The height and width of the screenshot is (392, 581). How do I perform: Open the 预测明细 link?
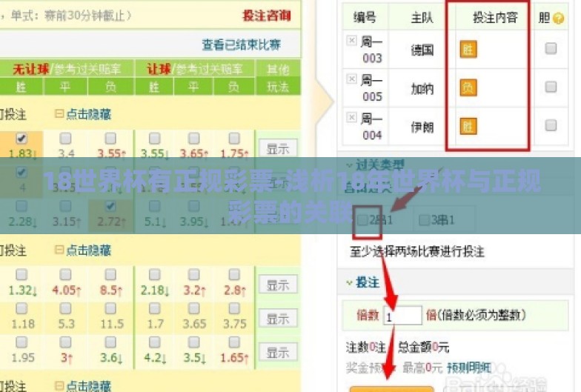[x=468, y=368]
